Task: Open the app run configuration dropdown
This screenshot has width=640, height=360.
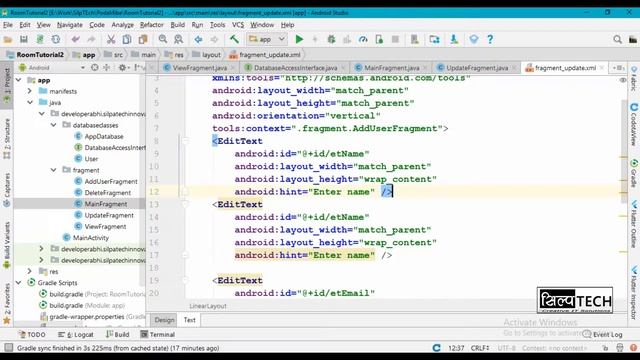Action: pos(266,39)
